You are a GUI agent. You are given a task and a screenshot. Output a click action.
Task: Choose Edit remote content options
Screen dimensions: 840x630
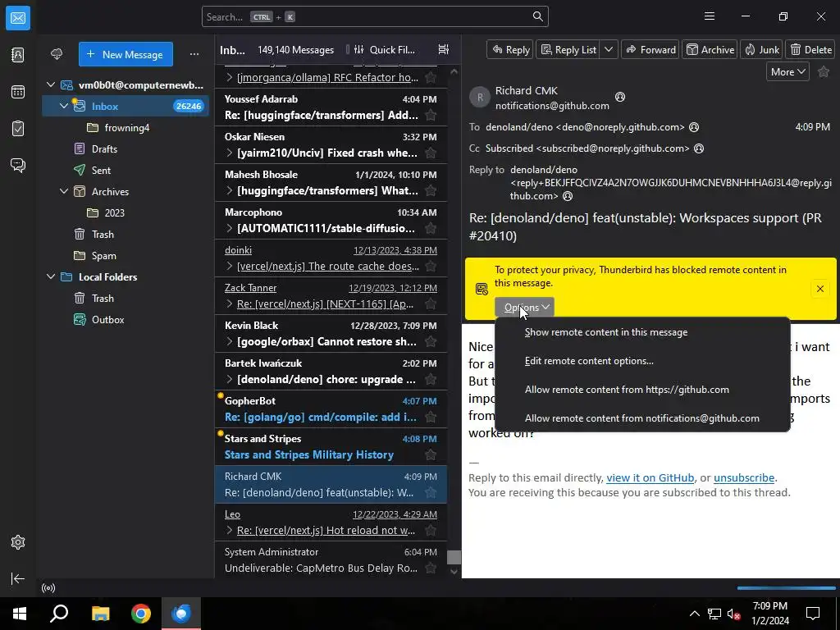tap(642, 361)
